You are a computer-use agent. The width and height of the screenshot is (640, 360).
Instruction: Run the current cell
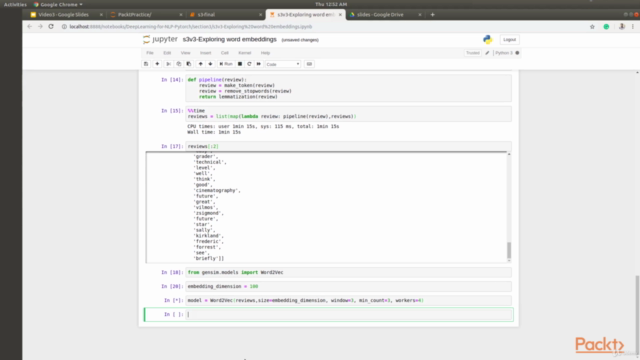[226, 64]
